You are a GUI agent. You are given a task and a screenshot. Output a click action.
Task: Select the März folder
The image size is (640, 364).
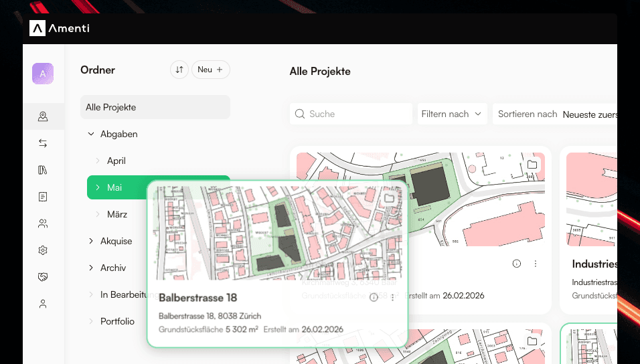[117, 214]
